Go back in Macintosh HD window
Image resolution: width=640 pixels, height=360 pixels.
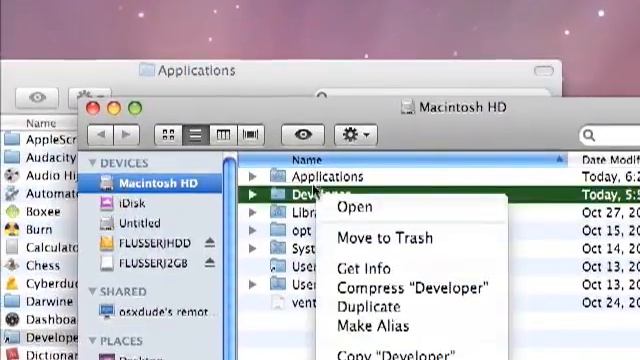[x=100, y=135]
